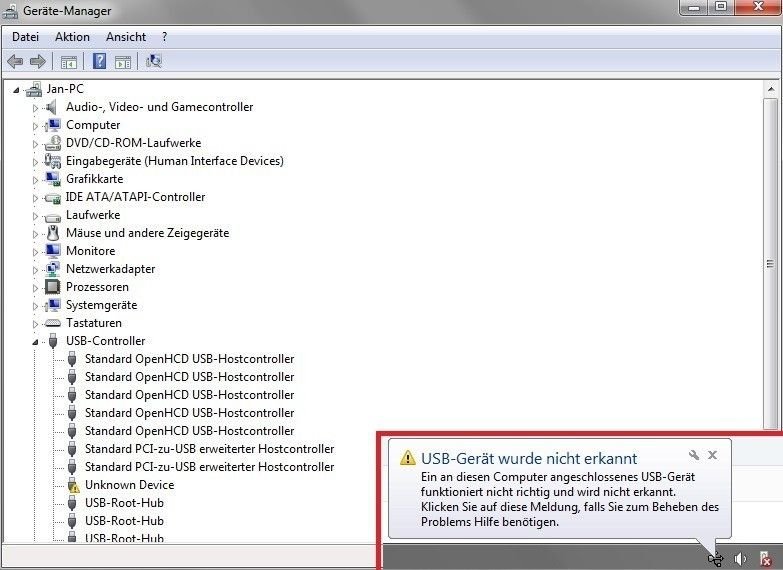The image size is (783, 570).
Task: Click the IDE ATA/ATAPI-Controller icon
Action: point(52,198)
